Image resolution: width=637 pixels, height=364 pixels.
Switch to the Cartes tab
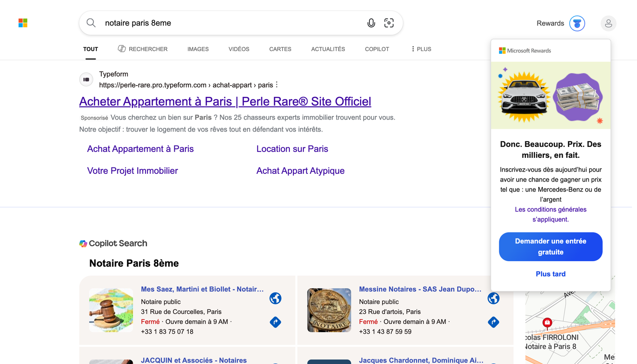point(280,49)
